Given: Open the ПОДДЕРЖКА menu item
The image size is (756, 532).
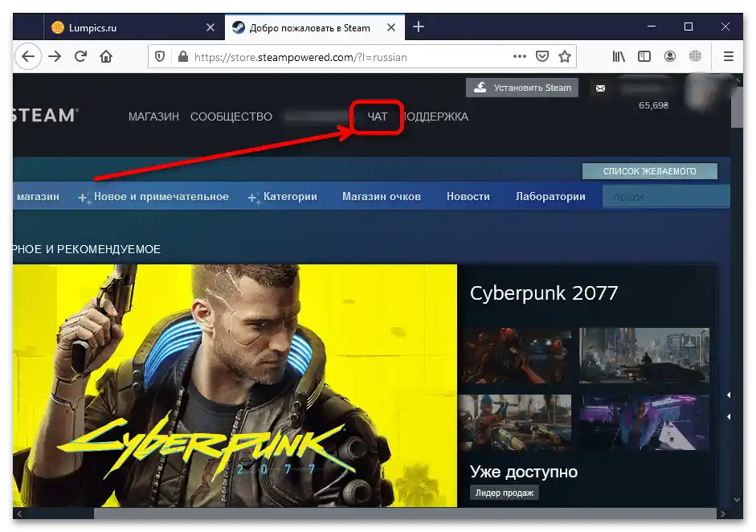Looking at the screenshot, I should pos(435,117).
